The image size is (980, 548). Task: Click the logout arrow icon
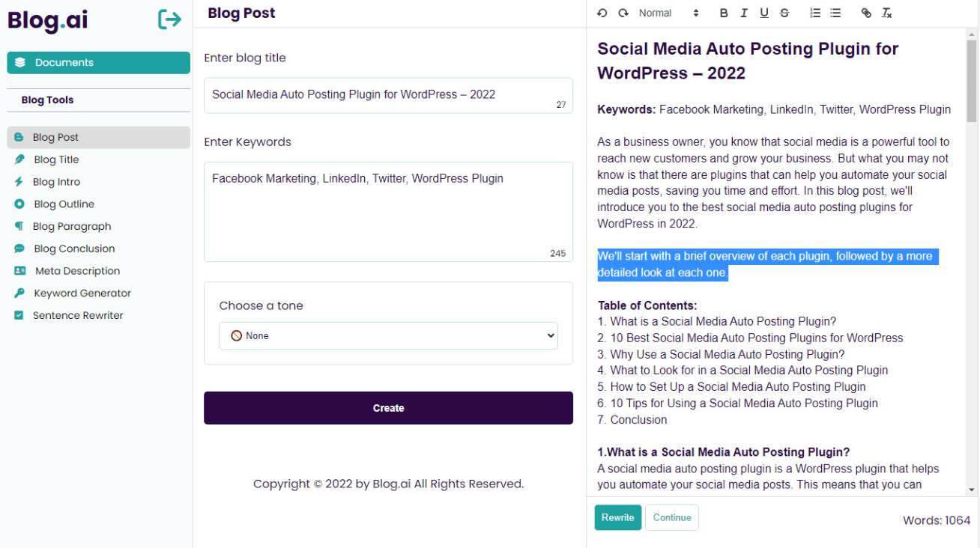pyautogui.click(x=170, y=19)
